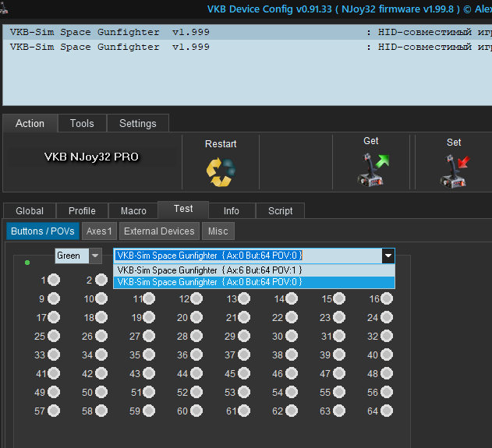Image resolution: width=492 pixels, height=448 pixels.
Task: Click button indicator 57
Action: [x=54, y=411]
